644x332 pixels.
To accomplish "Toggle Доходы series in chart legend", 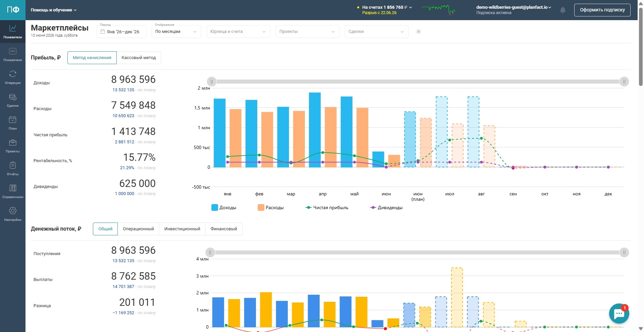I will [224, 207].
